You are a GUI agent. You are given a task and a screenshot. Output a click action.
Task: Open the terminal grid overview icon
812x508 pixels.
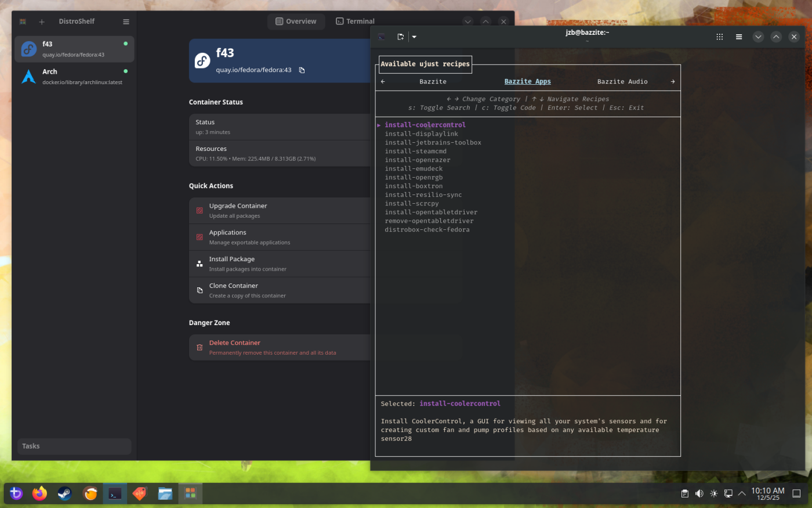pyautogui.click(x=719, y=37)
